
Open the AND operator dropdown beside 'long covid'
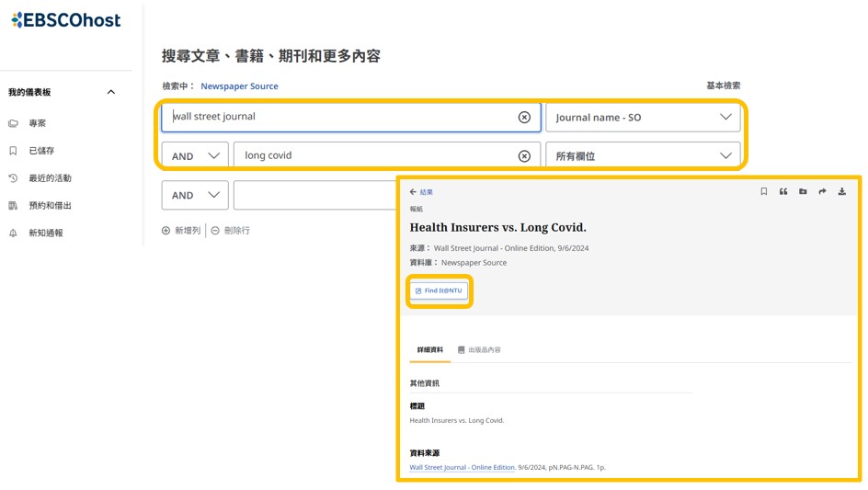[195, 156]
